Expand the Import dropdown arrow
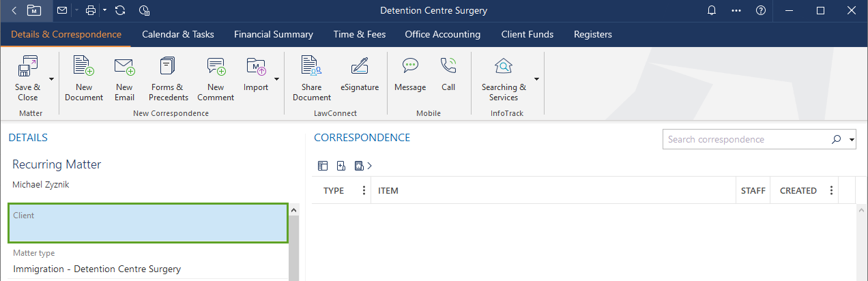The image size is (868, 281). (x=276, y=79)
